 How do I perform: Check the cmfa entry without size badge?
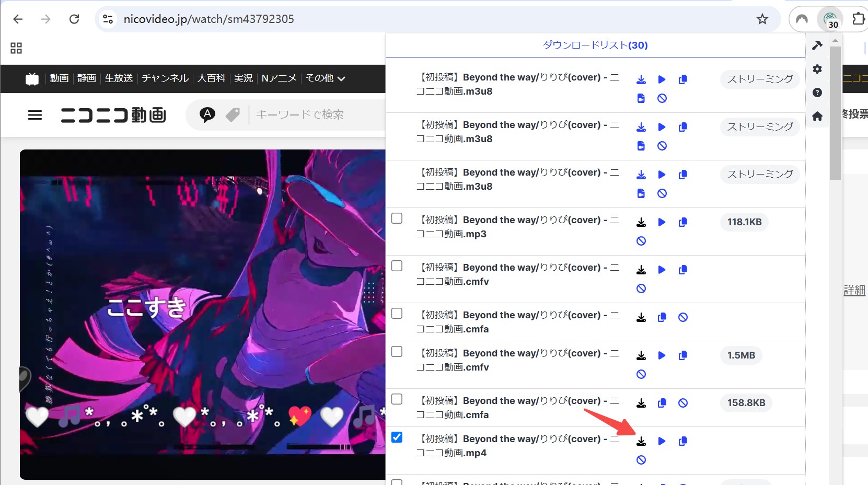click(x=397, y=313)
